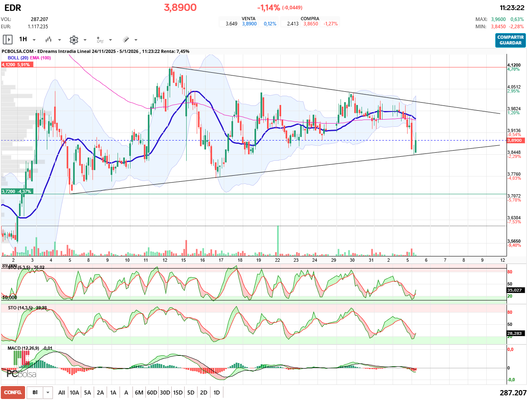Click the EMA (100) indicator label
The width and height of the screenshot is (532, 401).
click(x=40, y=58)
